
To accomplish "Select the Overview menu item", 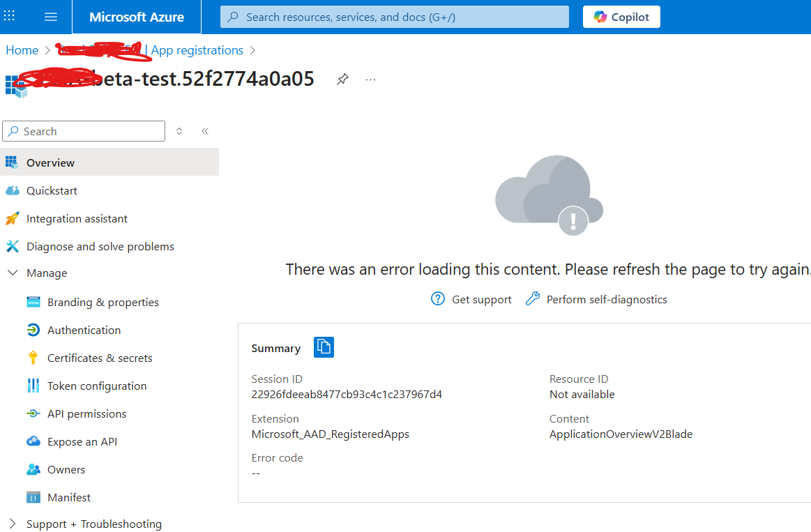I will [109, 162].
